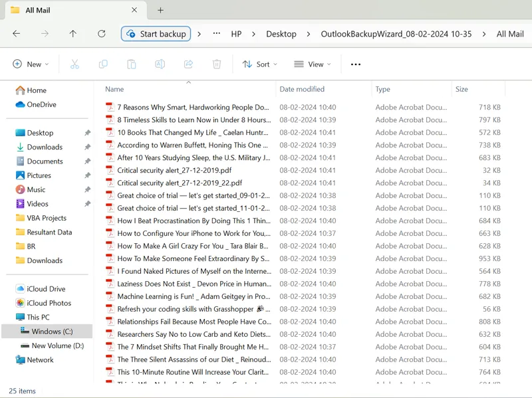Open OneDrive in the navigation pane

41,104
